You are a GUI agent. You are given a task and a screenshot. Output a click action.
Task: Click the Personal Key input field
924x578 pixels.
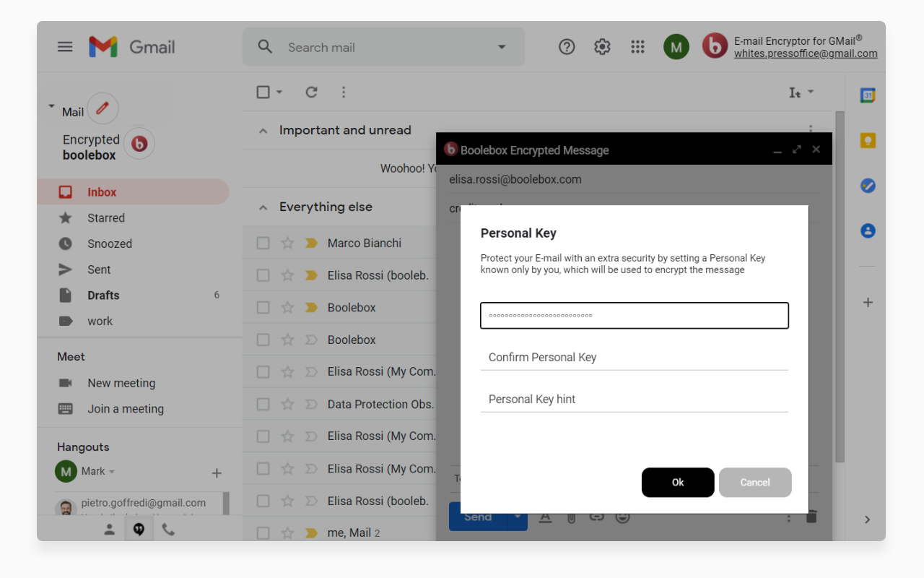pos(635,316)
